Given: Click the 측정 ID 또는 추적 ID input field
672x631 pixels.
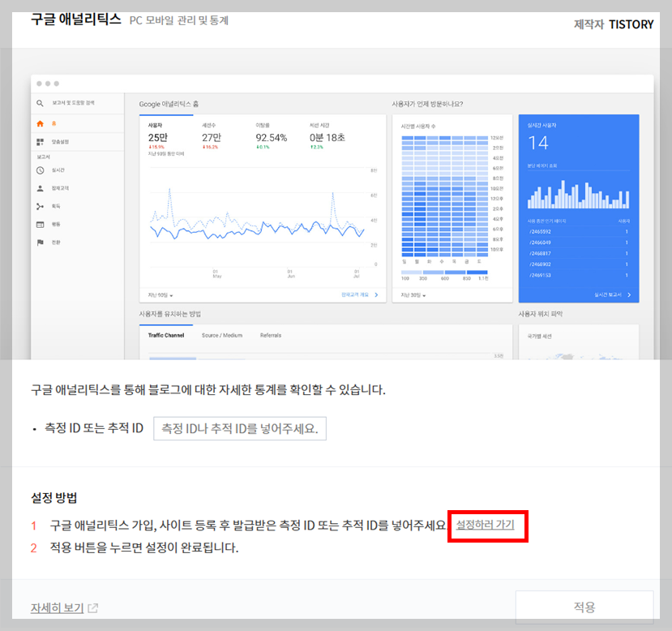Looking at the screenshot, I should click(x=240, y=428).
